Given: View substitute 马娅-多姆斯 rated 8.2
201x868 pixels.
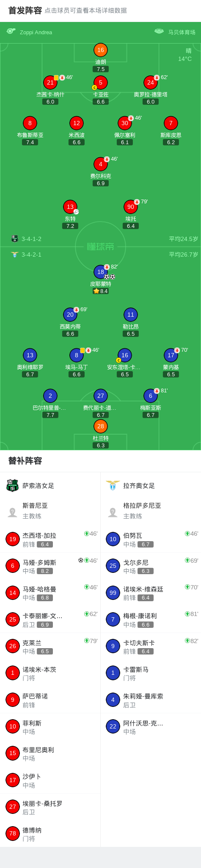Looking at the screenshot, I should 50,566.
